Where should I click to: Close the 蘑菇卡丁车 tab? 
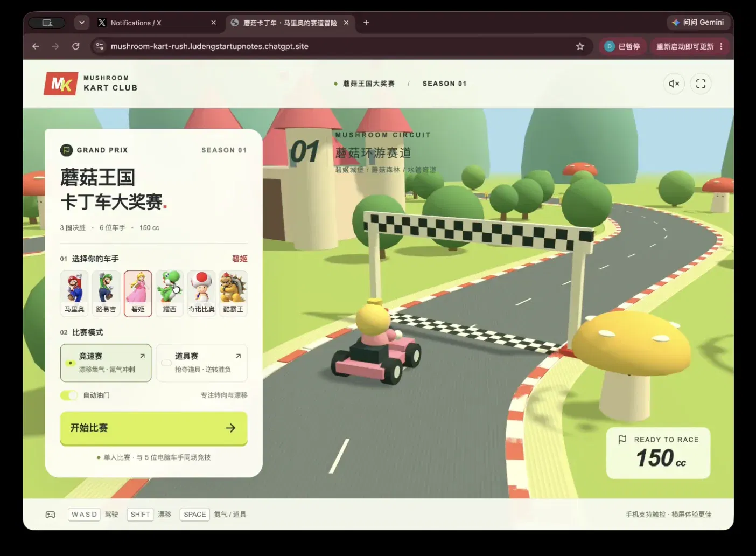[x=346, y=23]
